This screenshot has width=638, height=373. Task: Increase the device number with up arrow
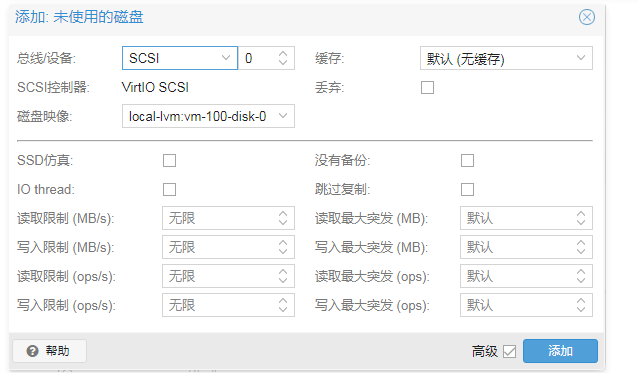tap(283, 53)
